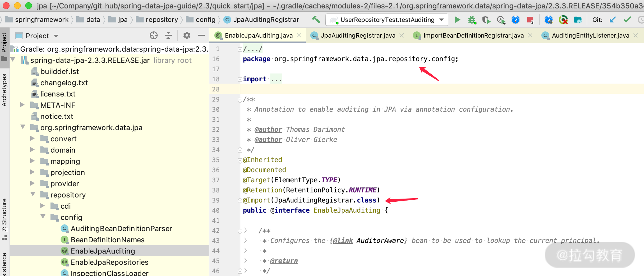Update project with Git blue arrow
Viewport: 644px width, 276px height.
click(x=613, y=20)
